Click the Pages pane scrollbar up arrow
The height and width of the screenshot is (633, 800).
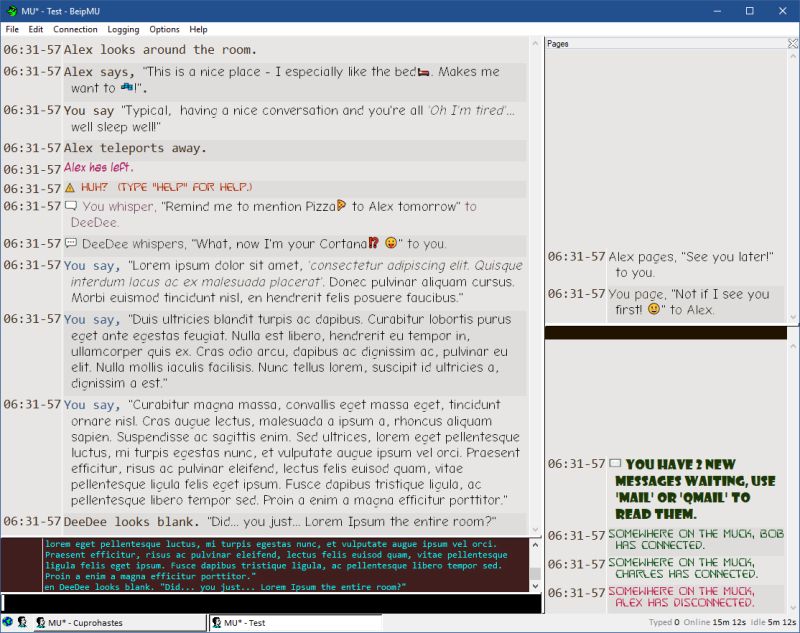point(793,56)
